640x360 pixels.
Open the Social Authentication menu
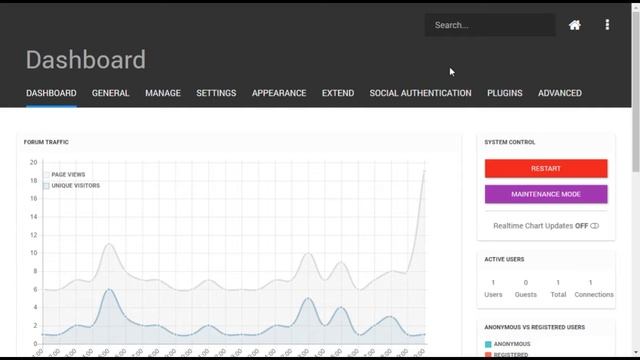[420, 93]
